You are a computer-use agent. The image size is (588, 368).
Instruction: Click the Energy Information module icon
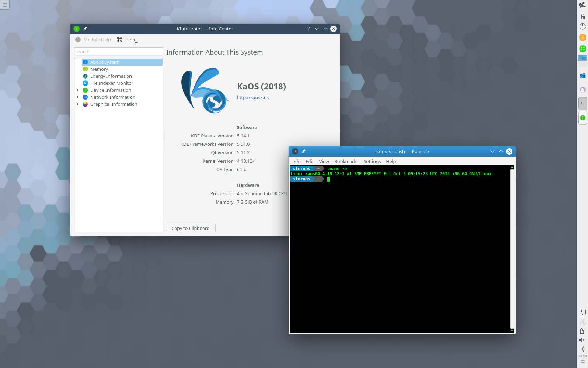pos(85,76)
